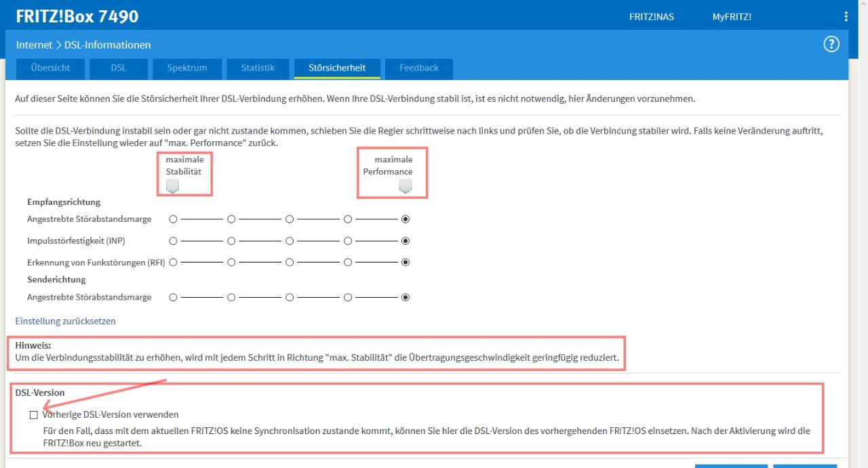Click the Hinweis: heading

[33, 345]
